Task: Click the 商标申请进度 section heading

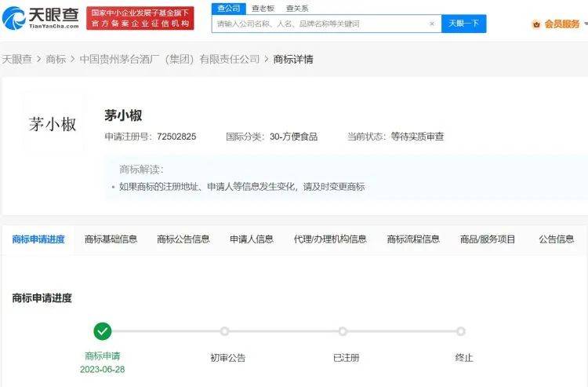Action: (x=42, y=298)
